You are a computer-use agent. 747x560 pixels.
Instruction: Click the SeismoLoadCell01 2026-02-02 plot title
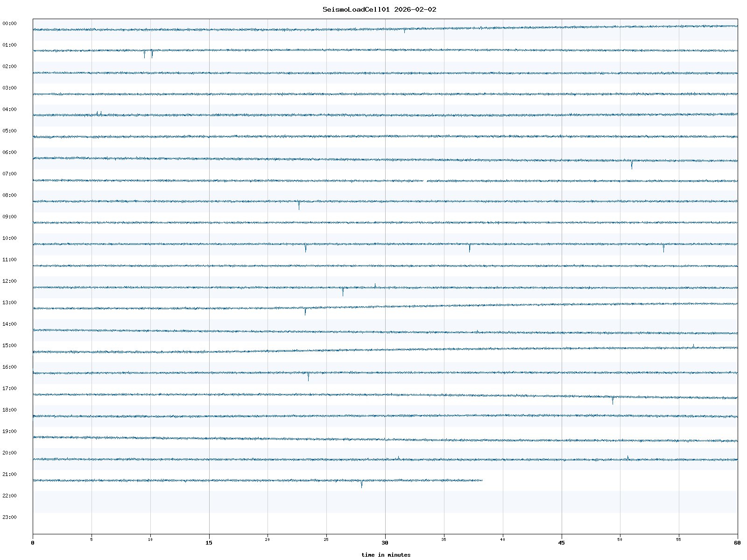pos(379,9)
